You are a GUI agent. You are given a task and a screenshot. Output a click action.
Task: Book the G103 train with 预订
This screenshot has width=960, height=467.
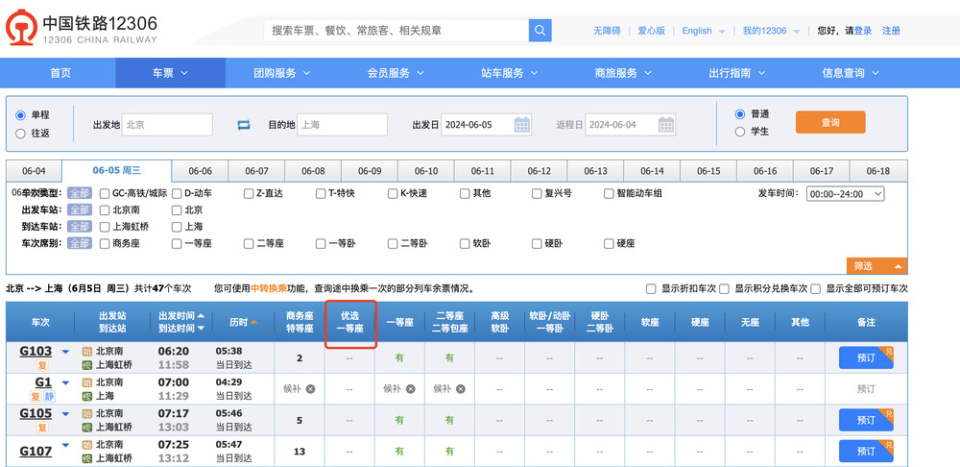(x=865, y=357)
